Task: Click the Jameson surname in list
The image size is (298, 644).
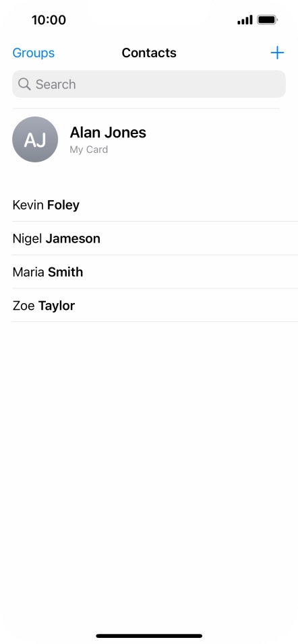Action: 73,238
